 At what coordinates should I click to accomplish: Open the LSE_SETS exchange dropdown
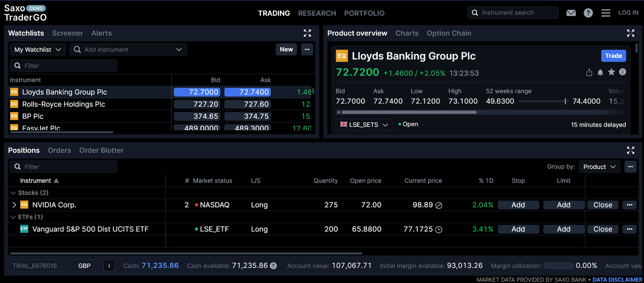(364, 125)
